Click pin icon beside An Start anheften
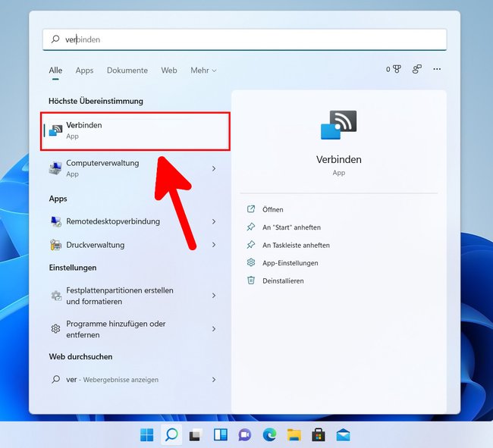Viewport: 493px width, 448px height. tap(251, 227)
